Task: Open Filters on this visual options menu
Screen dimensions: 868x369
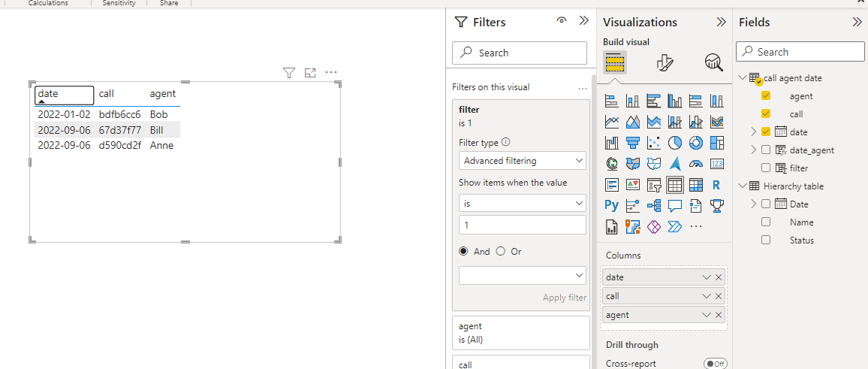Action: pos(582,87)
